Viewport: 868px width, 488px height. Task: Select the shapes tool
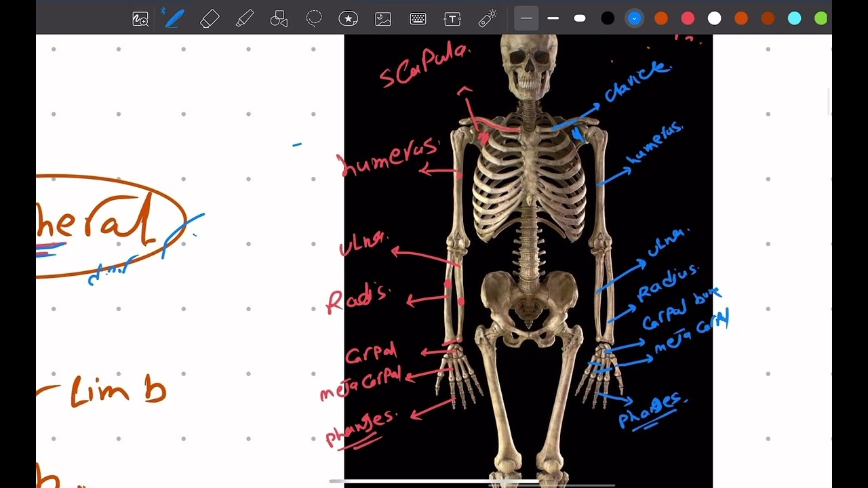pyautogui.click(x=279, y=19)
